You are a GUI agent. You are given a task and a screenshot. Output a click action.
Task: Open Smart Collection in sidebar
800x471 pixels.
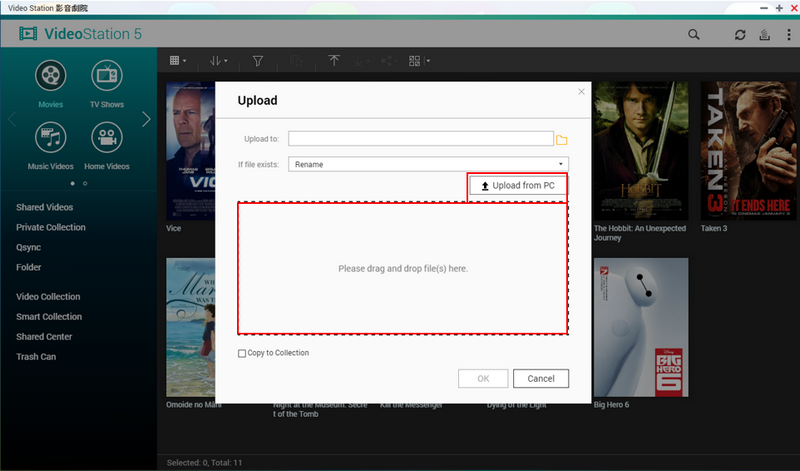tap(49, 316)
